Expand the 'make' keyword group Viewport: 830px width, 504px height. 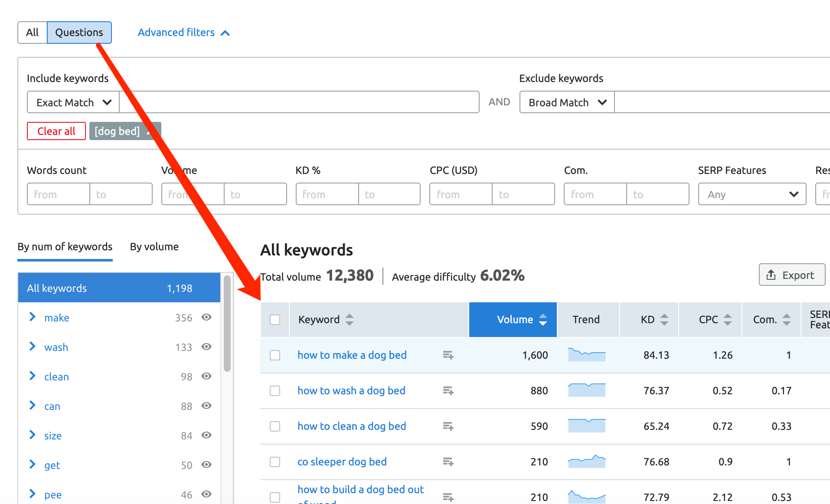32,317
